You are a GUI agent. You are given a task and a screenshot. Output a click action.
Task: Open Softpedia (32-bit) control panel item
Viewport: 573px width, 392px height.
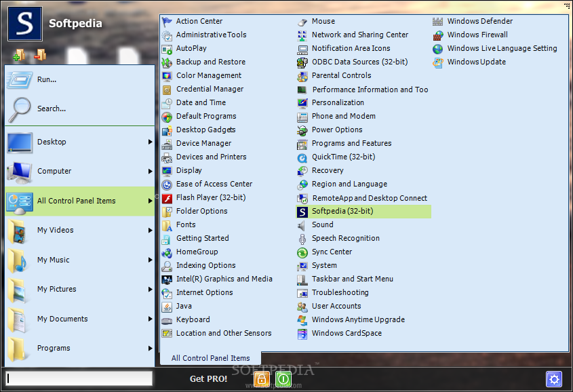342,211
